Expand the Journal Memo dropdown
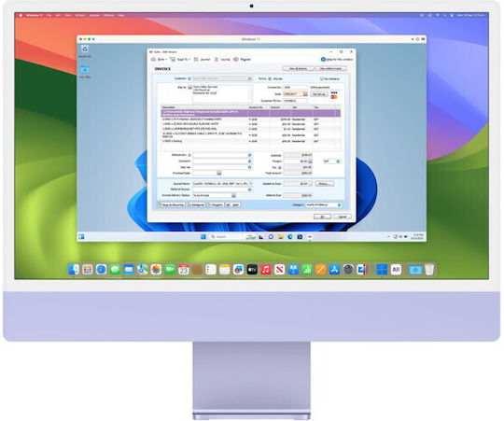Image resolution: width=504 pixels, height=421 pixels. [251, 184]
